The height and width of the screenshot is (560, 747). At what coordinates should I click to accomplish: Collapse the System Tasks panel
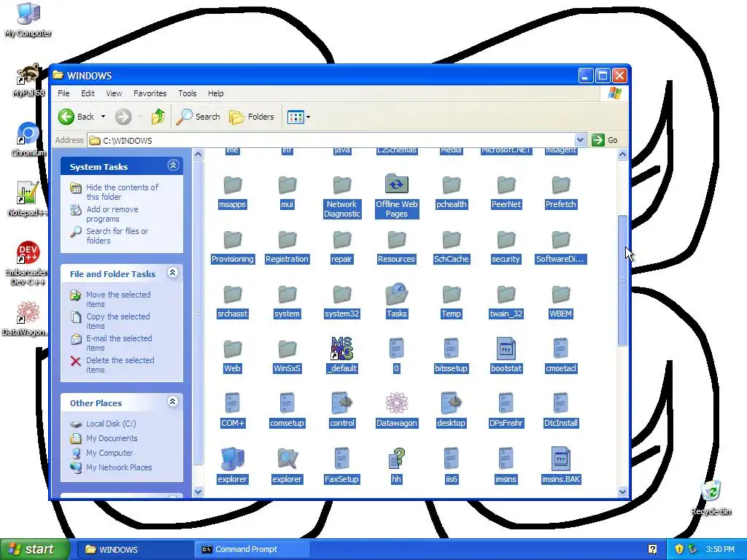[x=173, y=166]
